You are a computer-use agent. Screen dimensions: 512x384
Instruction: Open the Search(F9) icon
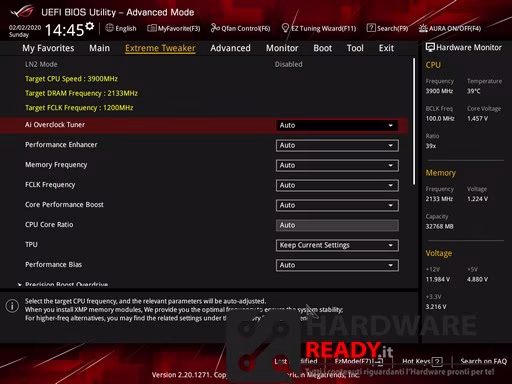371,28
